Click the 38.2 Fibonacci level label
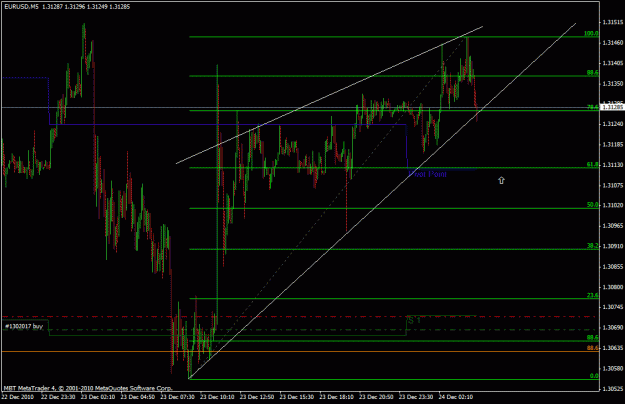The width and height of the screenshot is (625, 404). 592,246
